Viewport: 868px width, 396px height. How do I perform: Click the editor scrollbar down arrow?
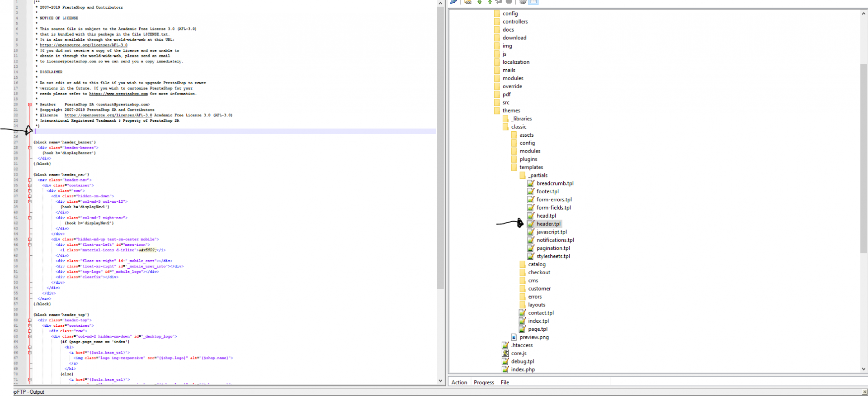coord(441,381)
